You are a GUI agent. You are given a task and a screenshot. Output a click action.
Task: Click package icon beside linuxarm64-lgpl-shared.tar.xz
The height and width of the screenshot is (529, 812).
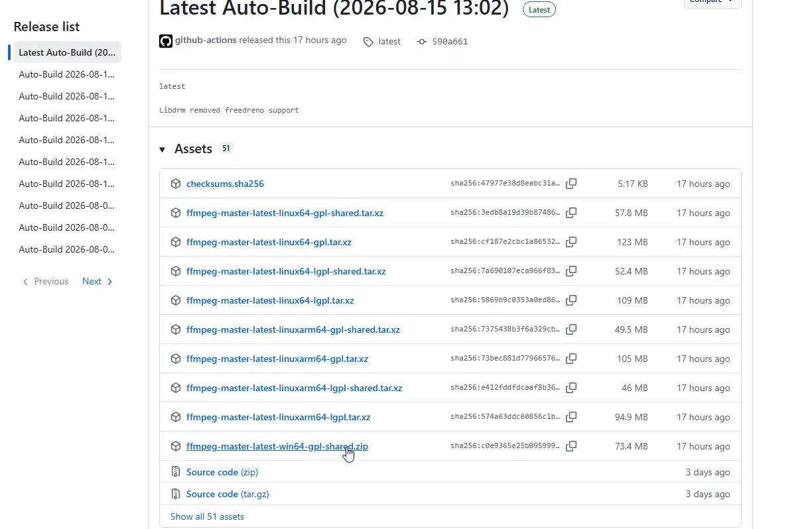[x=176, y=388]
